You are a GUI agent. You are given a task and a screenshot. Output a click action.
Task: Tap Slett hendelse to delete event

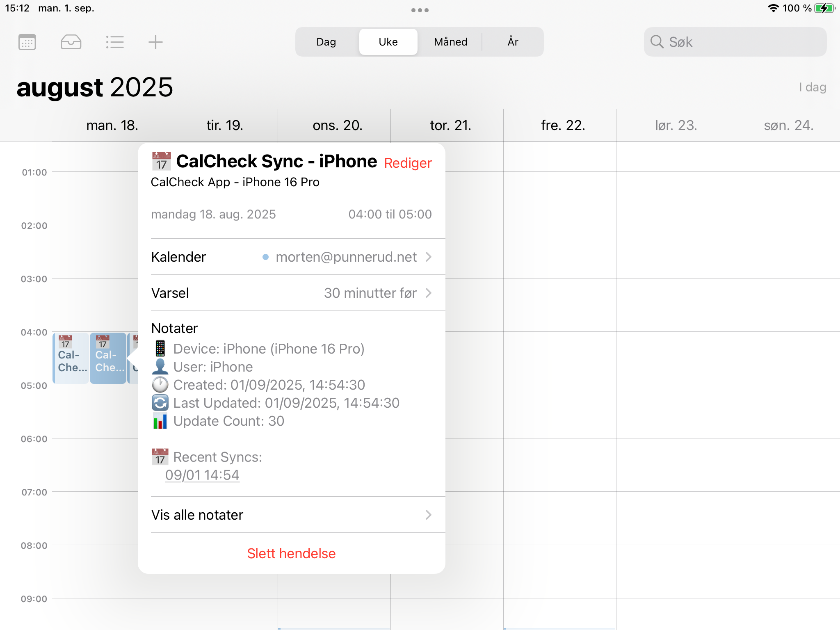point(291,553)
